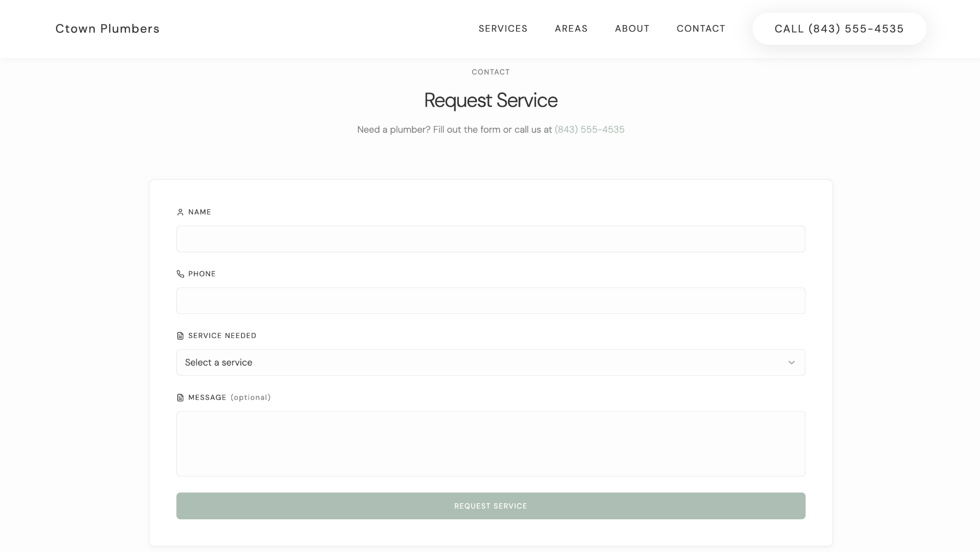Open the About page link

click(x=632, y=29)
